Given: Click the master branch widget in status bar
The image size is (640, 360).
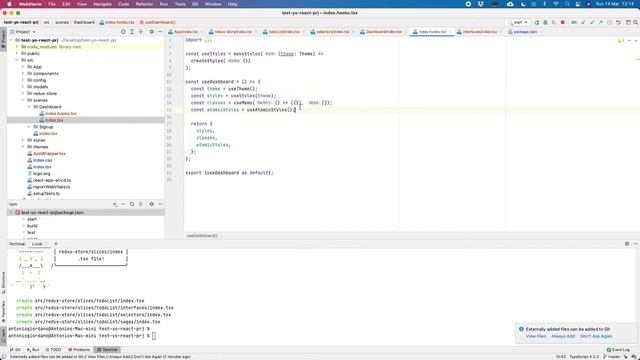Looking at the screenshot, I should point(612,357).
